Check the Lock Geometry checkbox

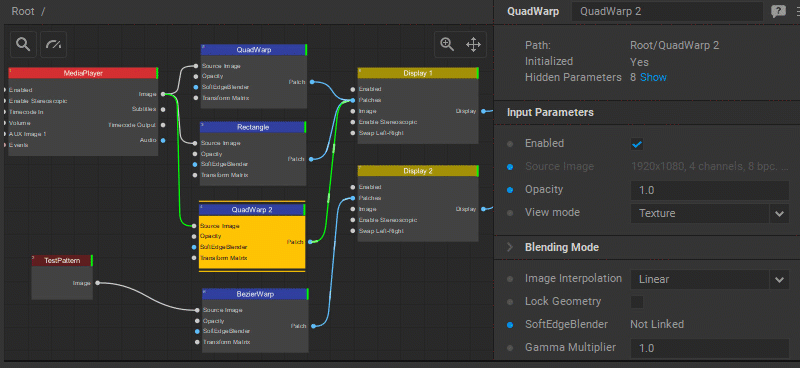637,302
